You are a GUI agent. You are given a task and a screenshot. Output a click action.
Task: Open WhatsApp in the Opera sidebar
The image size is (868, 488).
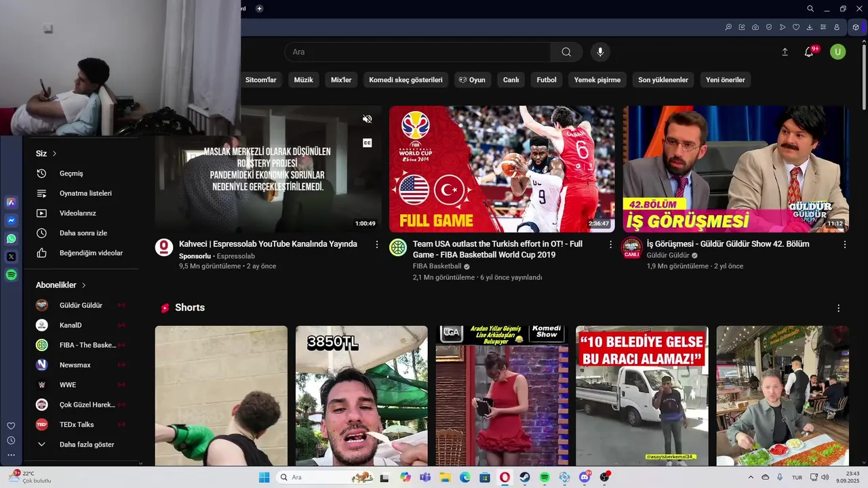(11, 239)
